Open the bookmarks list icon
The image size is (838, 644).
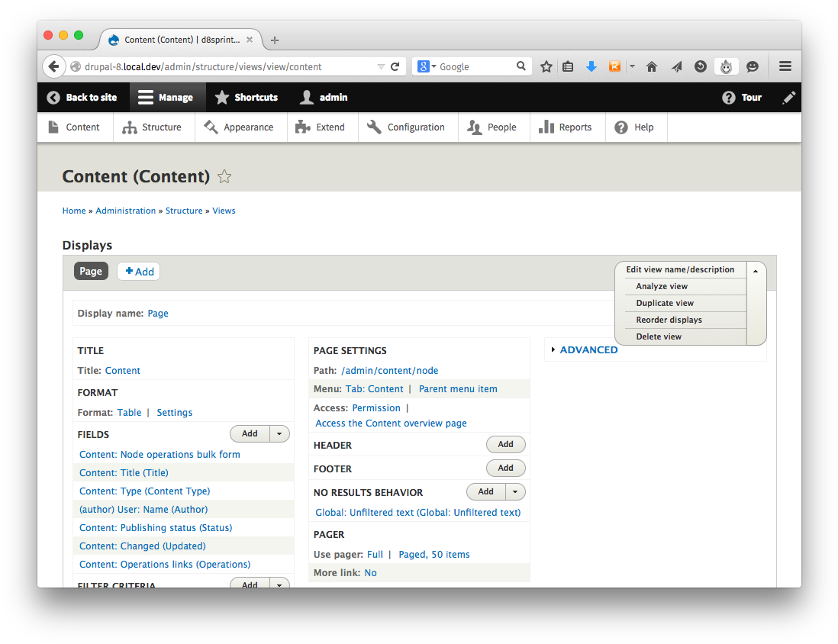(568, 66)
